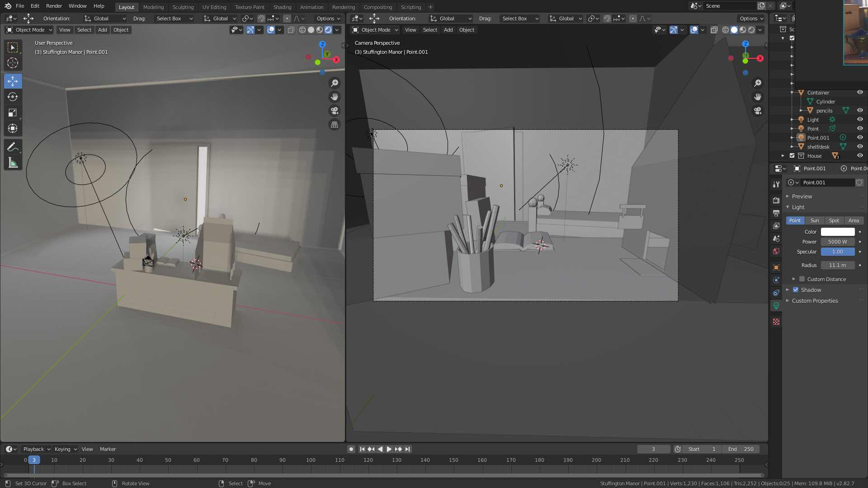The image size is (868, 488).
Task: Open the Texture properties tab
Action: 776,322
